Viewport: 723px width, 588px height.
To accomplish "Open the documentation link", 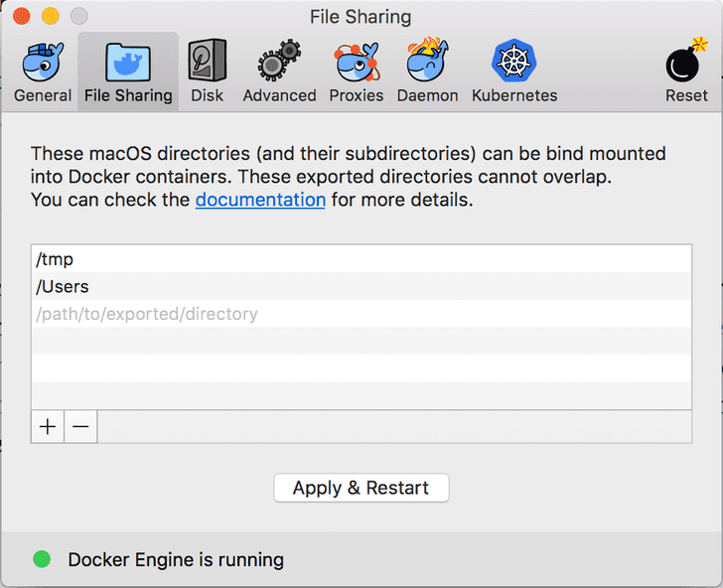I will [x=260, y=200].
